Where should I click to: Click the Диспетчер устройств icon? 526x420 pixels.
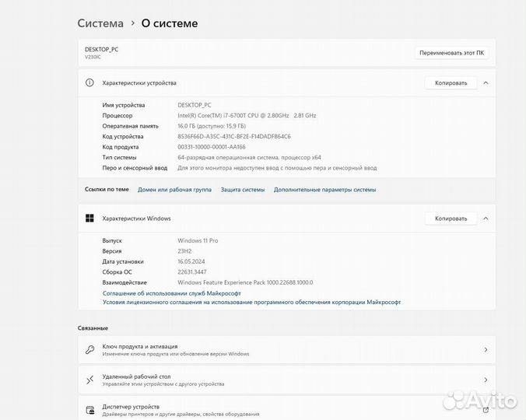(x=90, y=410)
